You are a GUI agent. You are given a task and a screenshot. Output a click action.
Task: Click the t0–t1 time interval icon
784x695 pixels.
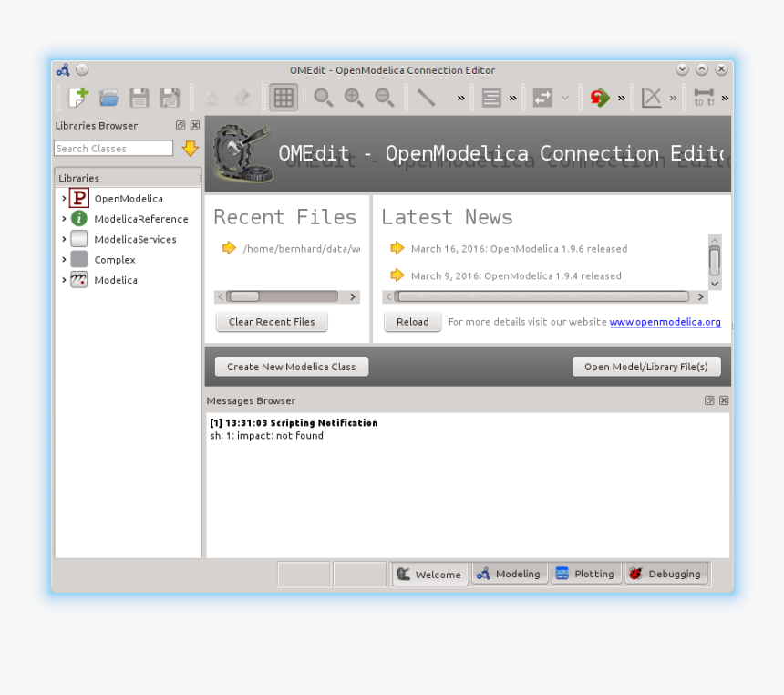pos(704,98)
